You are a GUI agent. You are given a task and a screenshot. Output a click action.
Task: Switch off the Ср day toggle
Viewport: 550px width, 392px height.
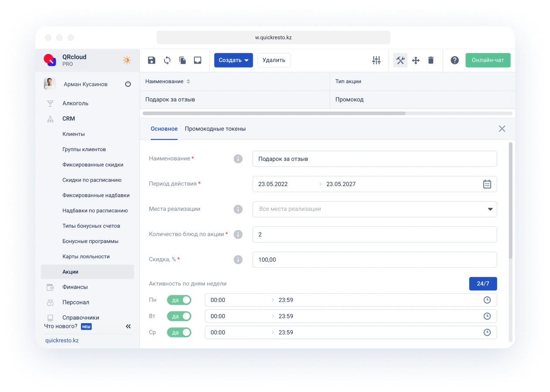pyautogui.click(x=179, y=332)
